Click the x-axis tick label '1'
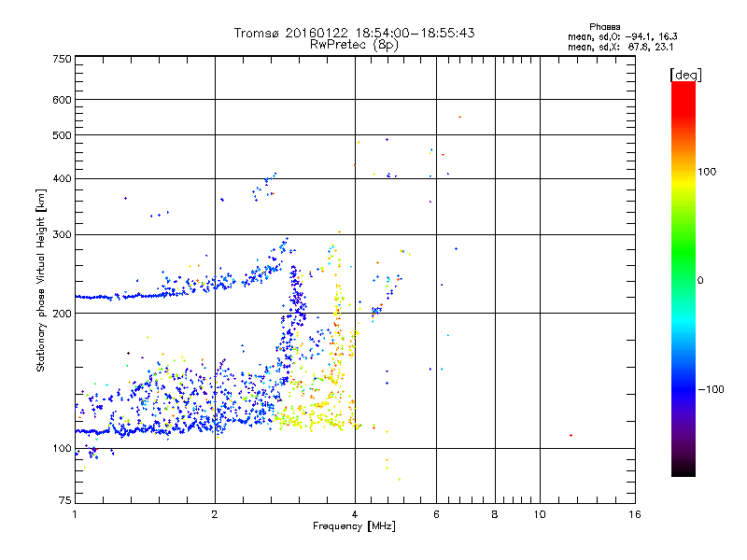This screenshot has height=560, width=747. [75, 514]
